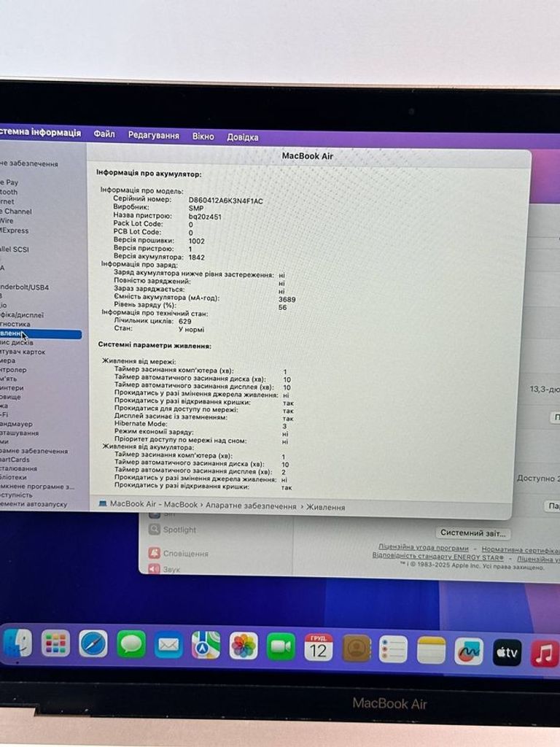
Task: Click battery capacity value 3689
Action: pos(287,299)
